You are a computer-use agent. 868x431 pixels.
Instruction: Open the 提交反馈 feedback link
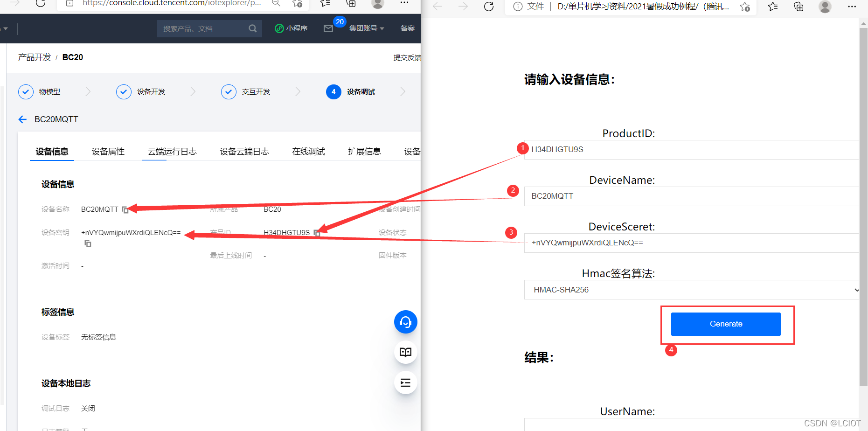[407, 57]
